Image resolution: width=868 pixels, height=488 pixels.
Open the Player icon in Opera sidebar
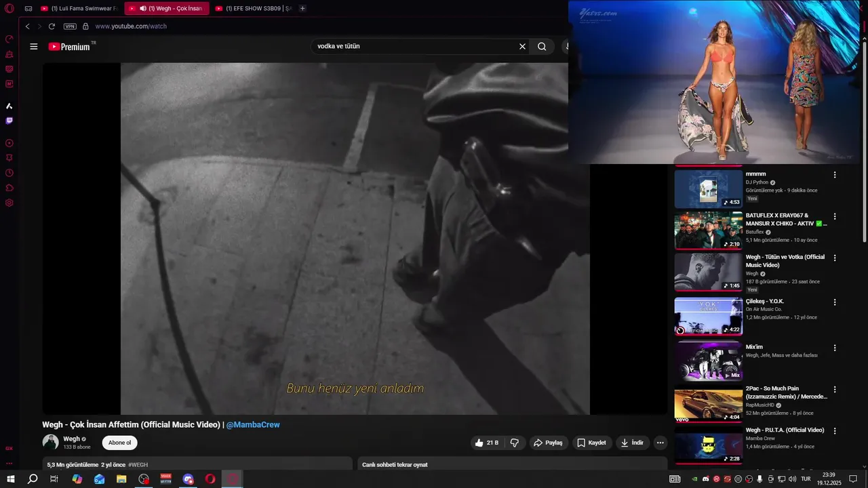tap(9, 143)
